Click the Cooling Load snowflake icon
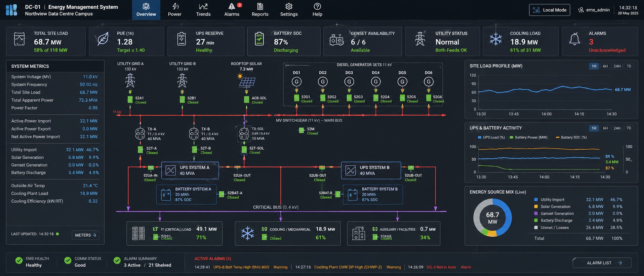Viewport: 644px width, 276px height. click(496, 39)
